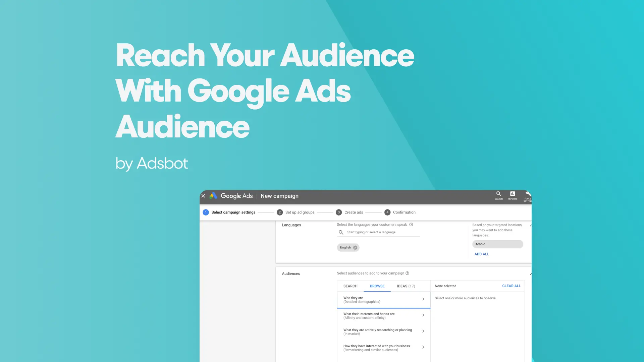Click the Google Ads logo icon
The height and width of the screenshot is (362, 644).
point(213,196)
